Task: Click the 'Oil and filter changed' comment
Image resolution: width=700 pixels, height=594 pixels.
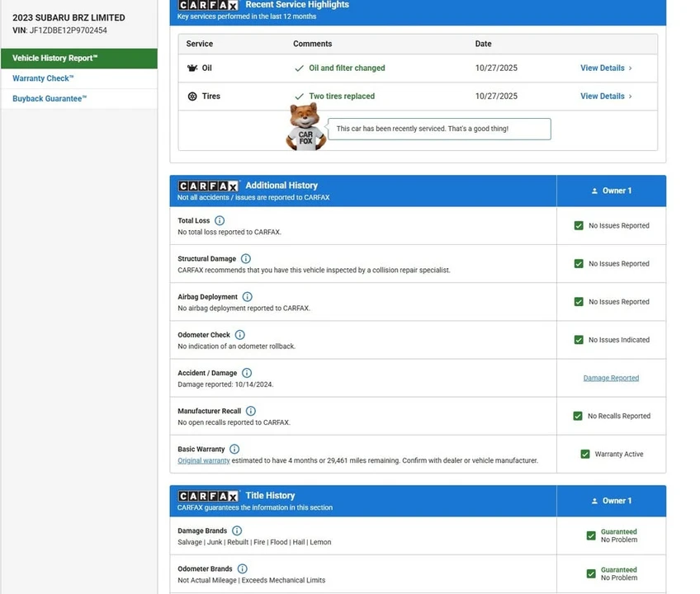Action: pos(347,68)
